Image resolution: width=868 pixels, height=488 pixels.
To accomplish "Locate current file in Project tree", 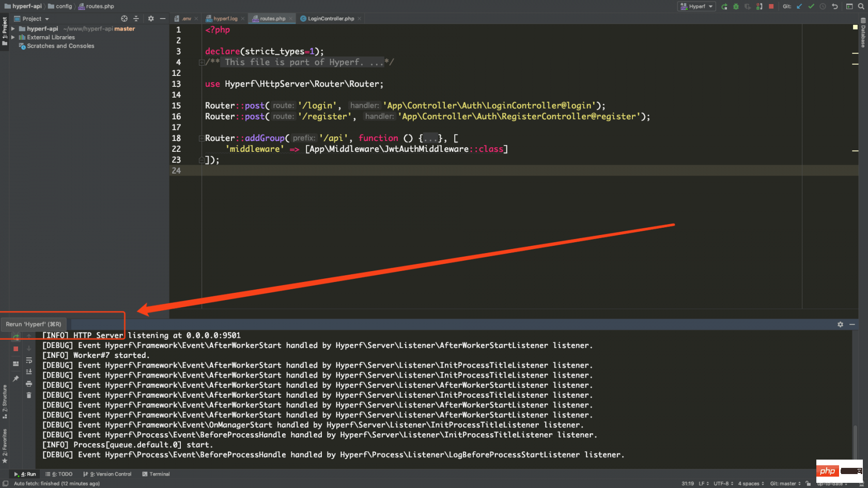I will (124, 19).
